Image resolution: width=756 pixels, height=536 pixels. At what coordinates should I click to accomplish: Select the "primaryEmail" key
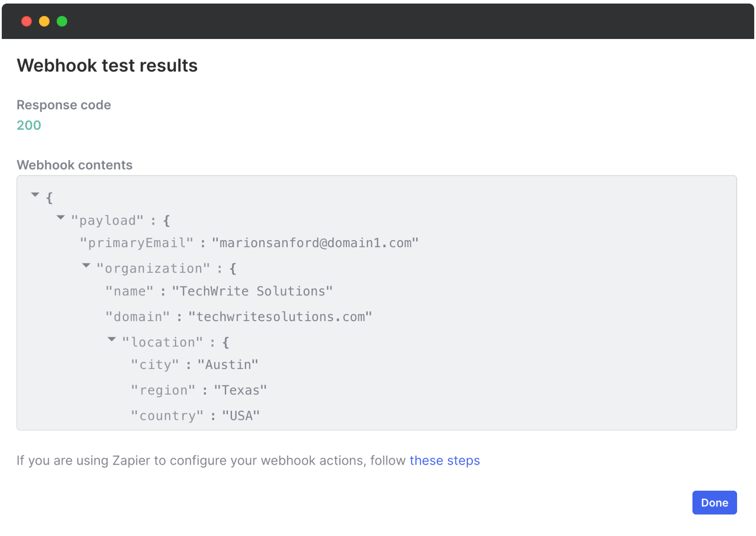(x=136, y=243)
